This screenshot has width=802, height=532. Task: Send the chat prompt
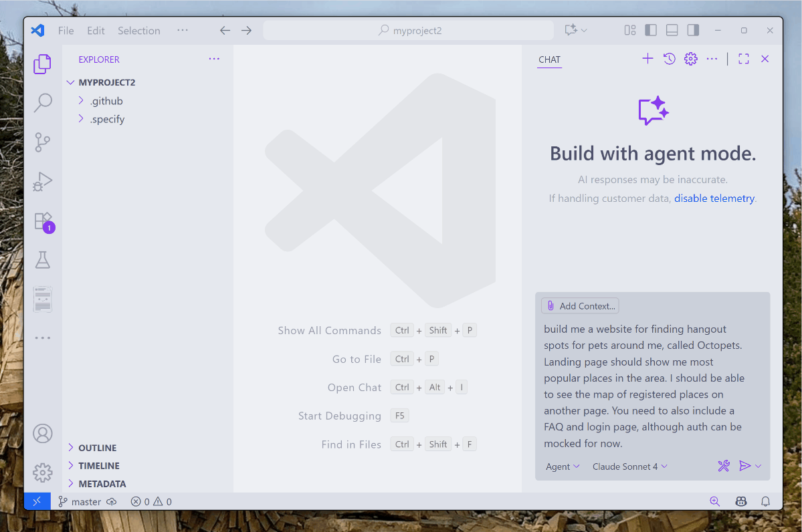click(x=744, y=467)
